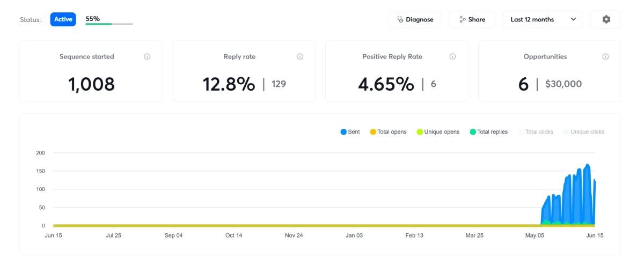Click the May 05 axis label
This screenshot has height=265, width=644.
pyautogui.click(x=535, y=235)
